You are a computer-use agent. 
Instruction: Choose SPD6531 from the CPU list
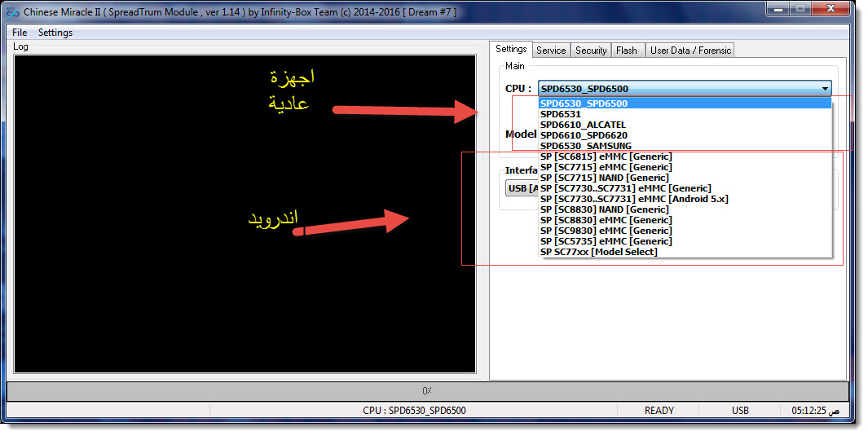pyautogui.click(x=685, y=114)
